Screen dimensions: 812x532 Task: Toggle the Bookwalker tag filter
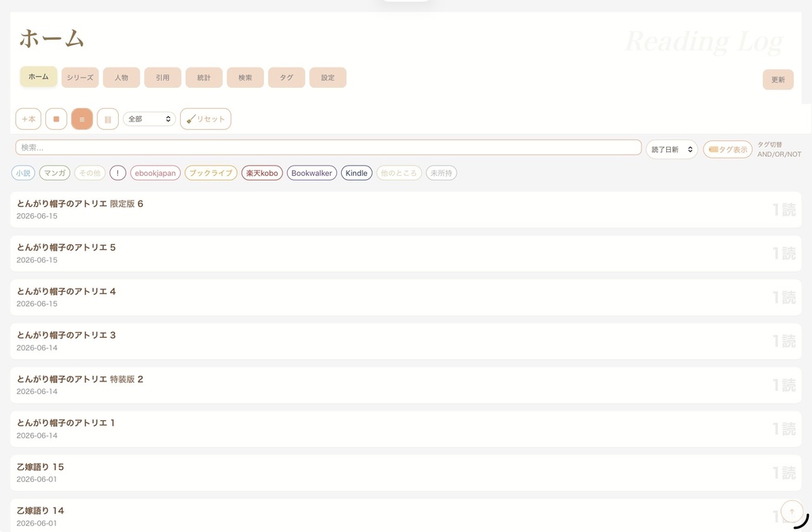pyautogui.click(x=312, y=173)
